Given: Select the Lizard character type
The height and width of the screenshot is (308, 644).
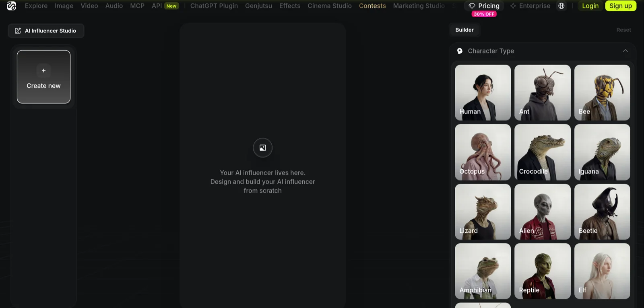Looking at the screenshot, I should click(x=483, y=211).
